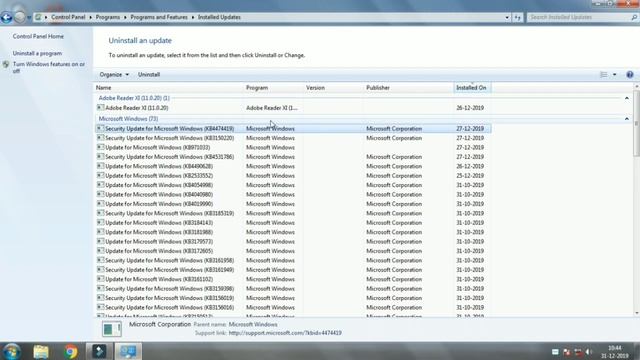
Task: Go to Programs in the breadcrumb
Action: click(108, 17)
